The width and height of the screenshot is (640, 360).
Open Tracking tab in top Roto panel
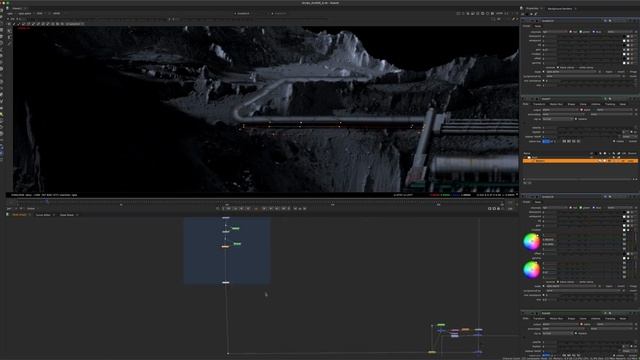(610, 104)
